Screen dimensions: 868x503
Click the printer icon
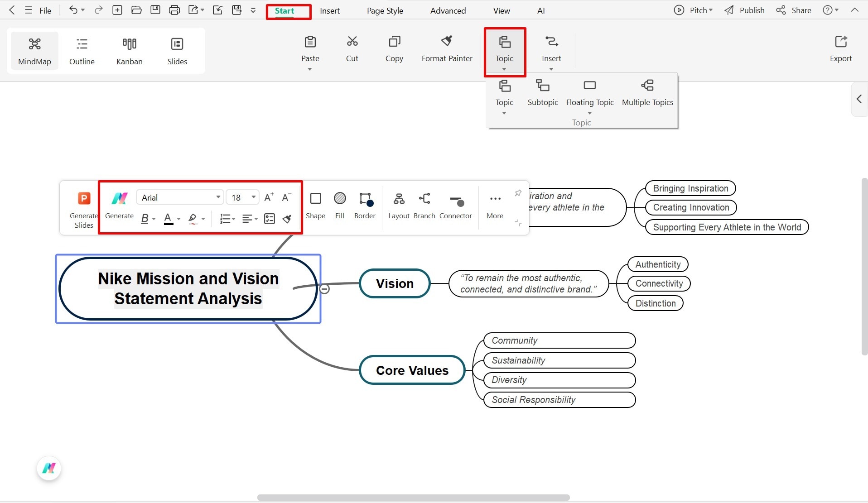174,10
